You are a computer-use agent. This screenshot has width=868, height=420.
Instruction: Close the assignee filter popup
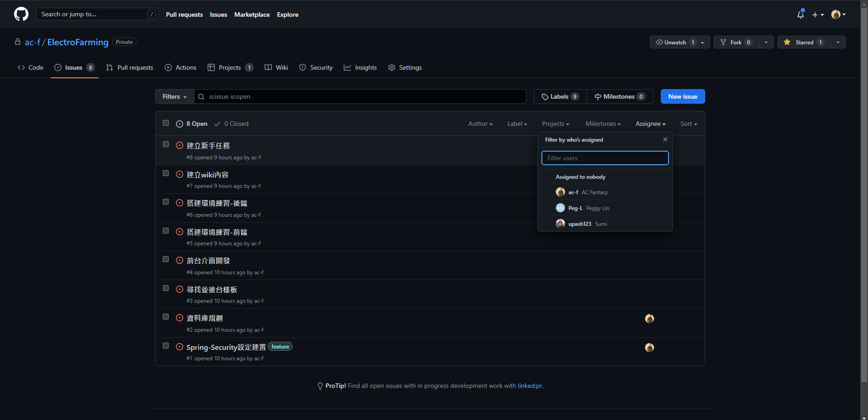click(x=665, y=139)
